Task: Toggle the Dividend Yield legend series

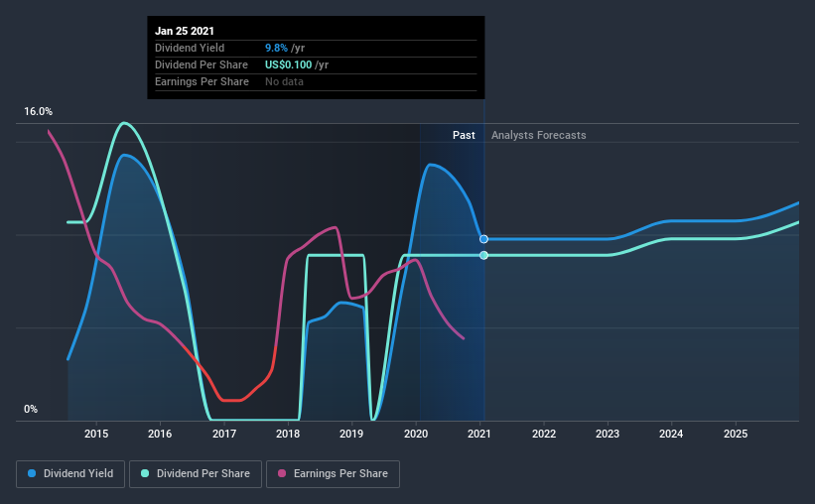Action: point(70,474)
